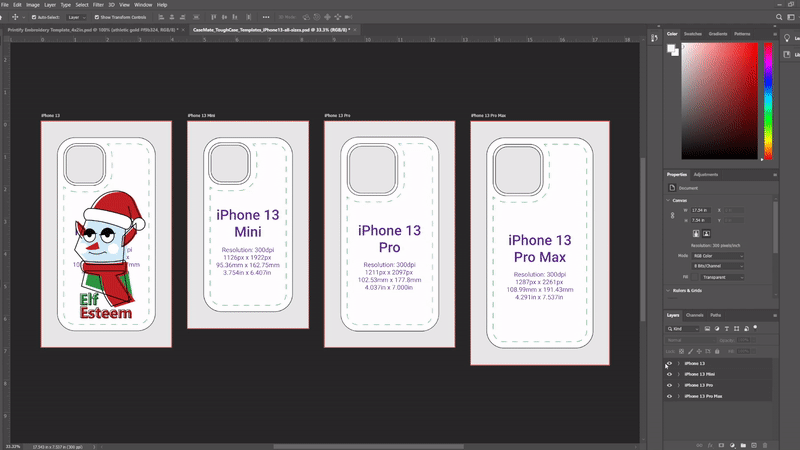Screen dimensions: 800x450
Task: Expand the iPhone 13 Pro layer group
Action: [679, 385]
